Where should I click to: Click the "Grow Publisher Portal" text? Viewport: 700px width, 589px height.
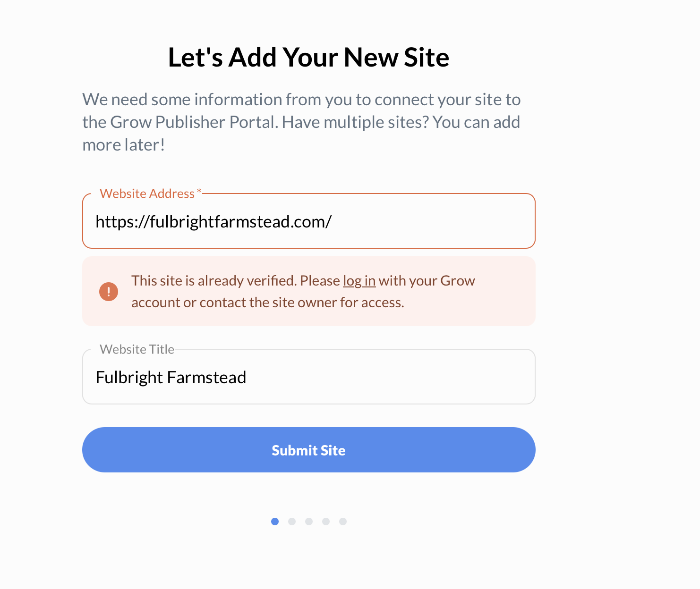coord(194,122)
